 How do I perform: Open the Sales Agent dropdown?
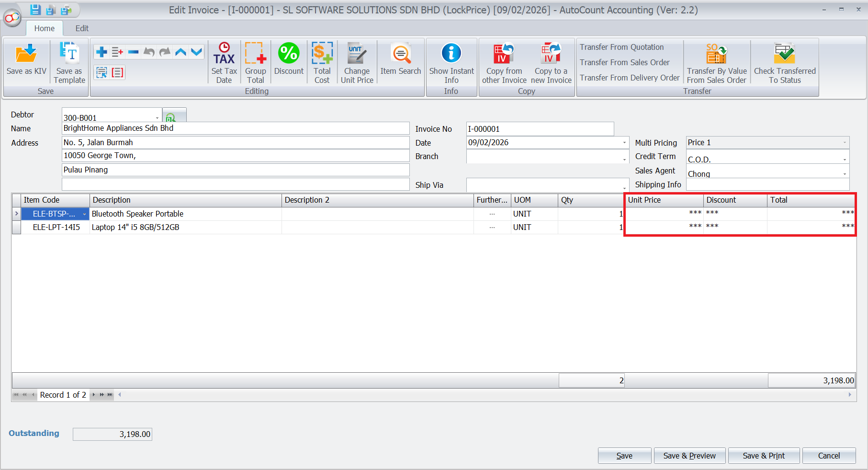pos(844,174)
